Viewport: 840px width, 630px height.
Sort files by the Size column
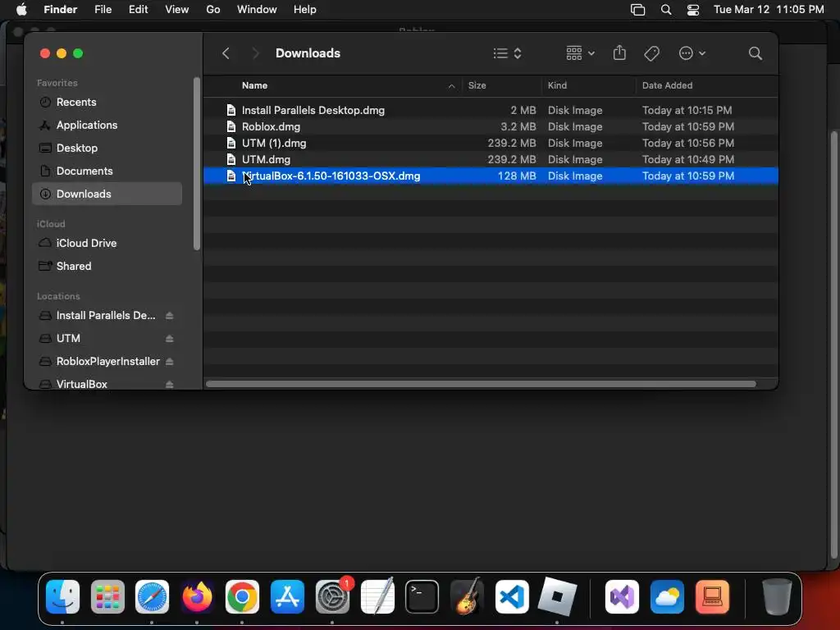[501, 85]
